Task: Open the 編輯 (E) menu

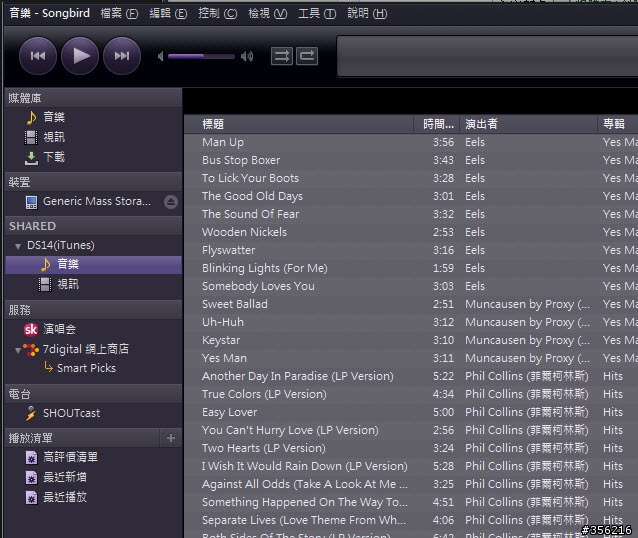Action: (x=168, y=13)
